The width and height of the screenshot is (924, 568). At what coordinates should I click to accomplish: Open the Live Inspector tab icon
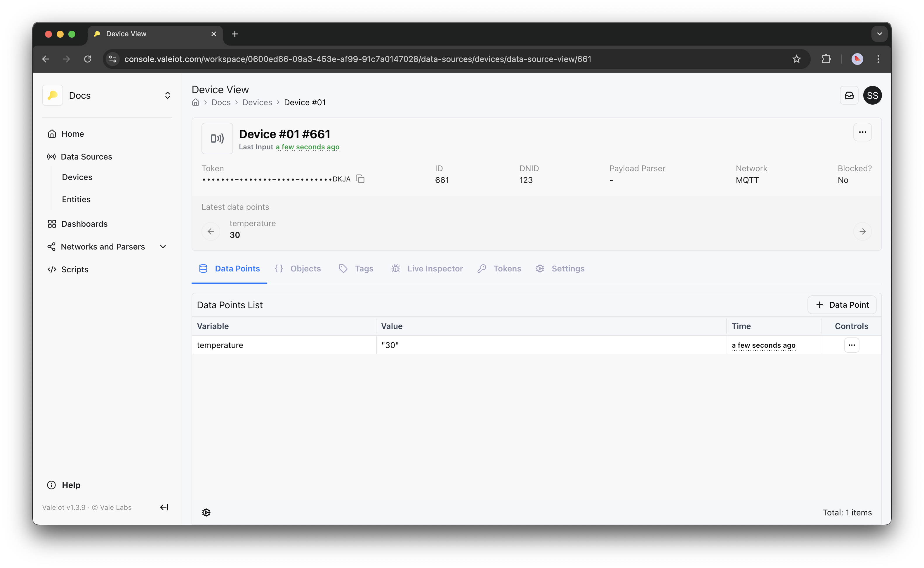pos(395,268)
